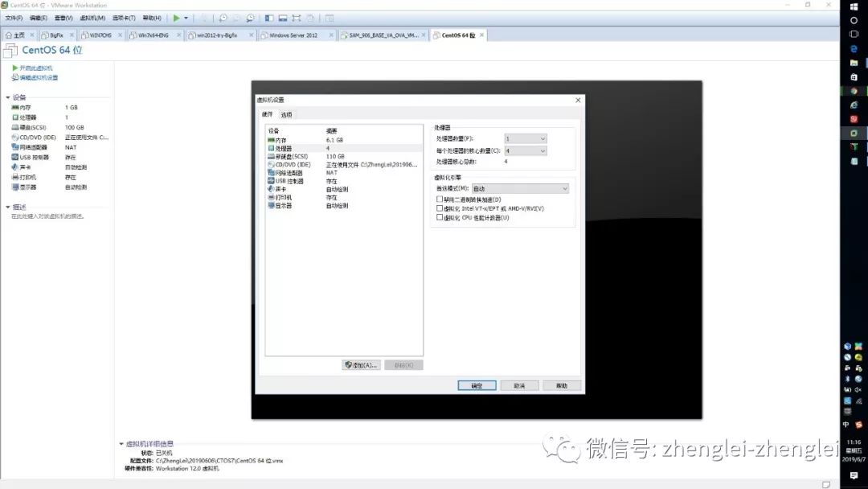This screenshot has width=868, height=489.
Task: Select CD/DVD (IDE) row in sidebar
Action: [x=59, y=138]
